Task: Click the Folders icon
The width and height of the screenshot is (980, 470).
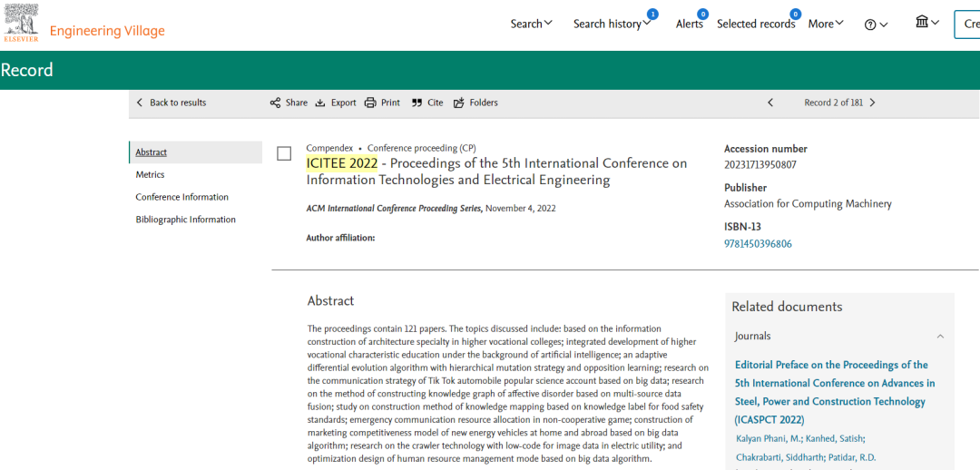Action: point(459,103)
